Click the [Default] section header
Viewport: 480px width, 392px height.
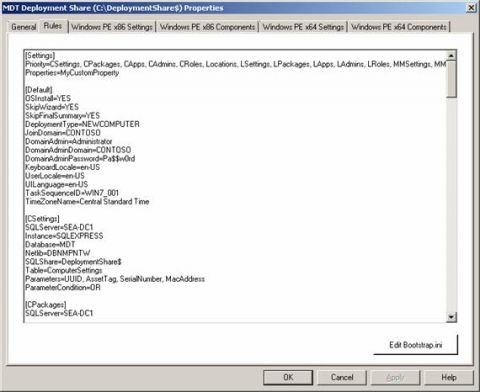click(x=39, y=90)
